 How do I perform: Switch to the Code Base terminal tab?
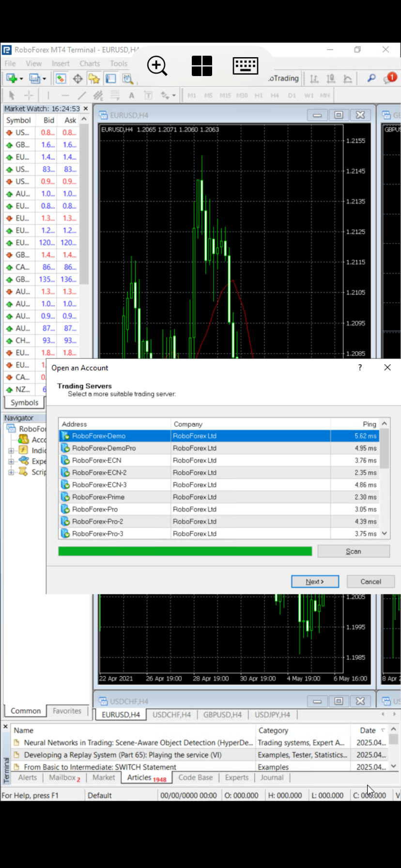click(x=195, y=777)
